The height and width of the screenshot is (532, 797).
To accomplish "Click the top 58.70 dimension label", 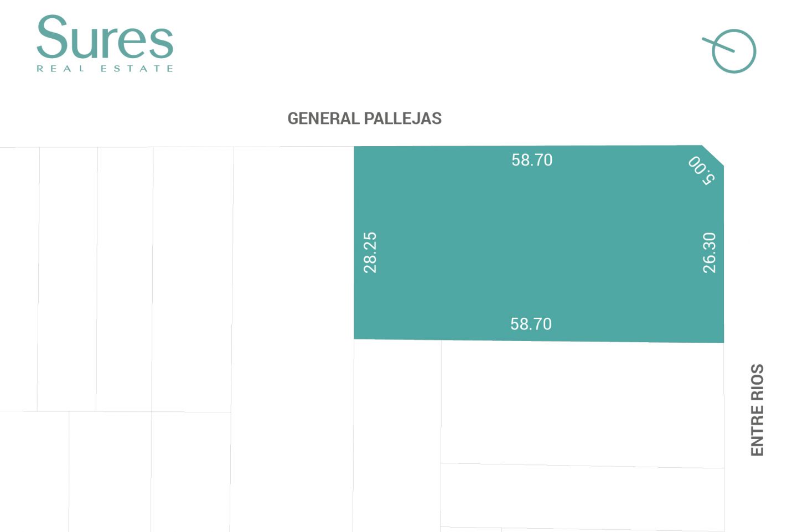I will 532,160.
